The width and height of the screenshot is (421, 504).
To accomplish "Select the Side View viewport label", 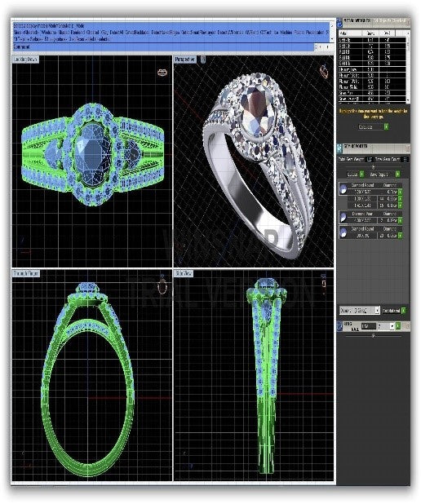I will click(x=184, y=273).
